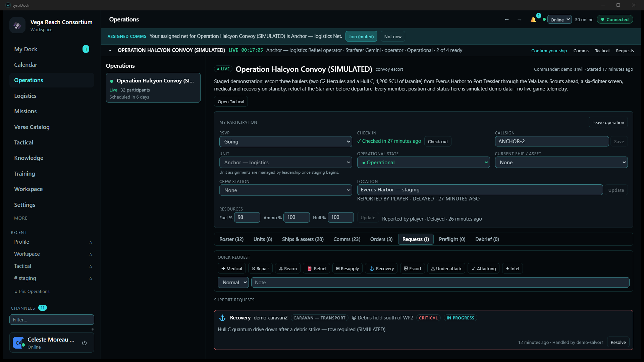Screen dimensions: 644x362
Task: Send a Medical quick request
Action: pos(232,268)
